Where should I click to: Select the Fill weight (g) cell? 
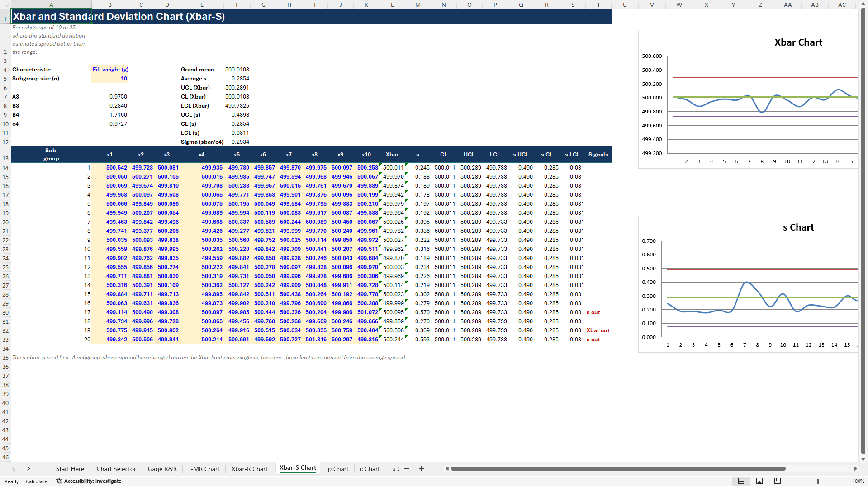(x=110, y=69)
